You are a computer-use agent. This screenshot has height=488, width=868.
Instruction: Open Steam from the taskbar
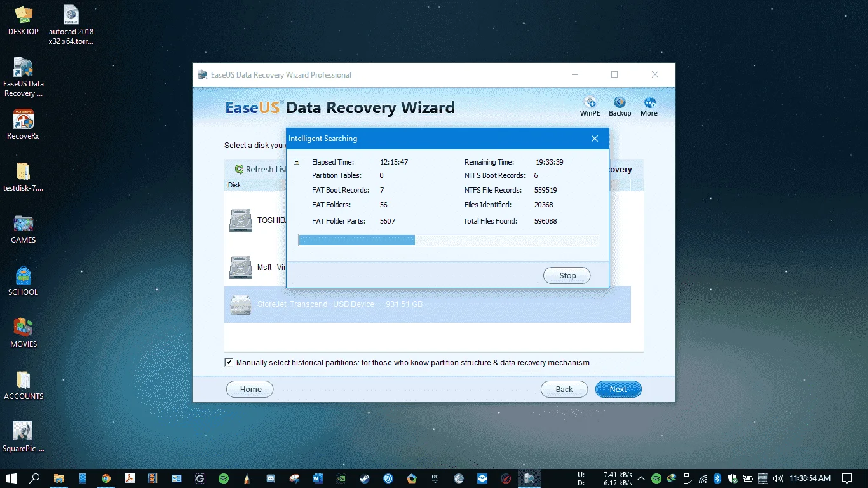[x=365, y=478]
